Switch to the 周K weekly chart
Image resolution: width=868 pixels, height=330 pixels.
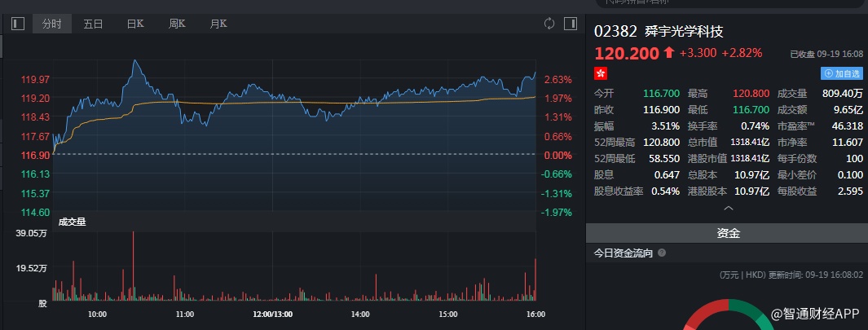pos(177,24)
